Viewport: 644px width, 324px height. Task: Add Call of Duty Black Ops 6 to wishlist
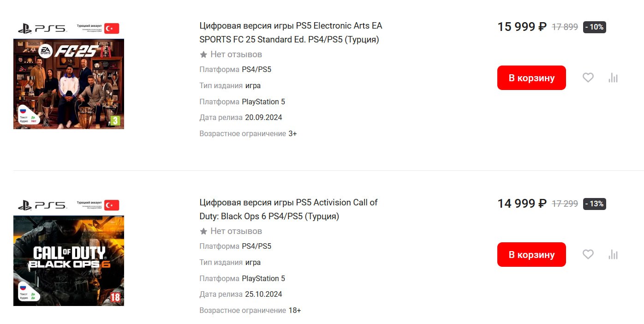click(x=588, y=254)
